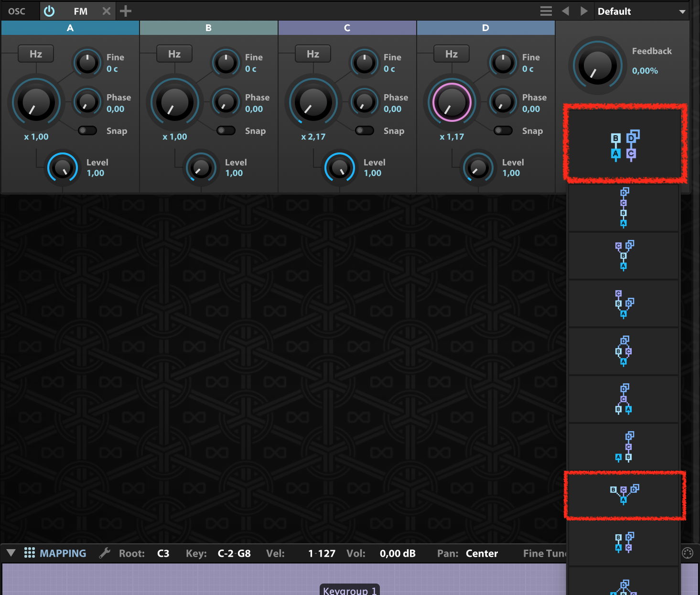The width and height of the screenshot is (700, 595).
Task: Toggle Hz mode for operator B
Action: tap(174, 54)
